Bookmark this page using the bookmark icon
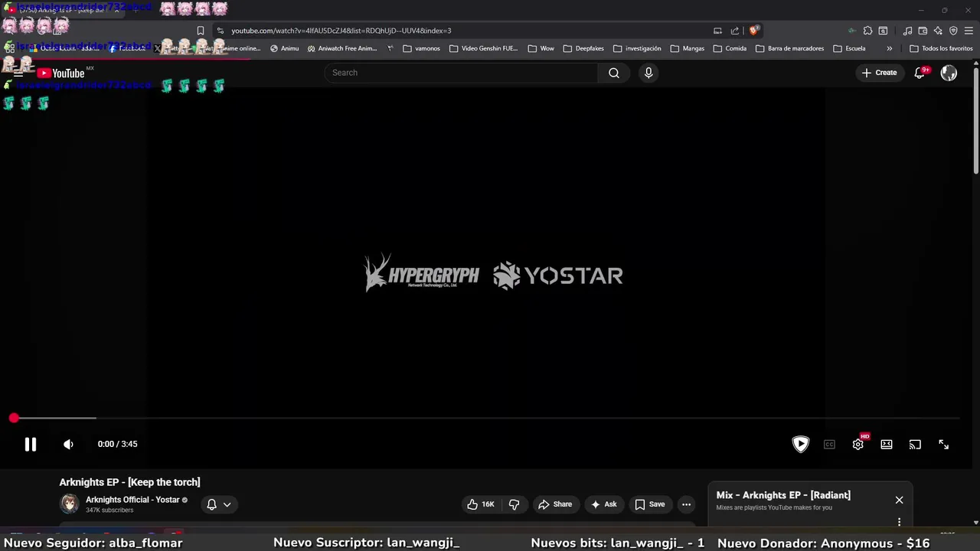Image resolution: width=980 pixels, height=551 pixels. tap(201, 31)
